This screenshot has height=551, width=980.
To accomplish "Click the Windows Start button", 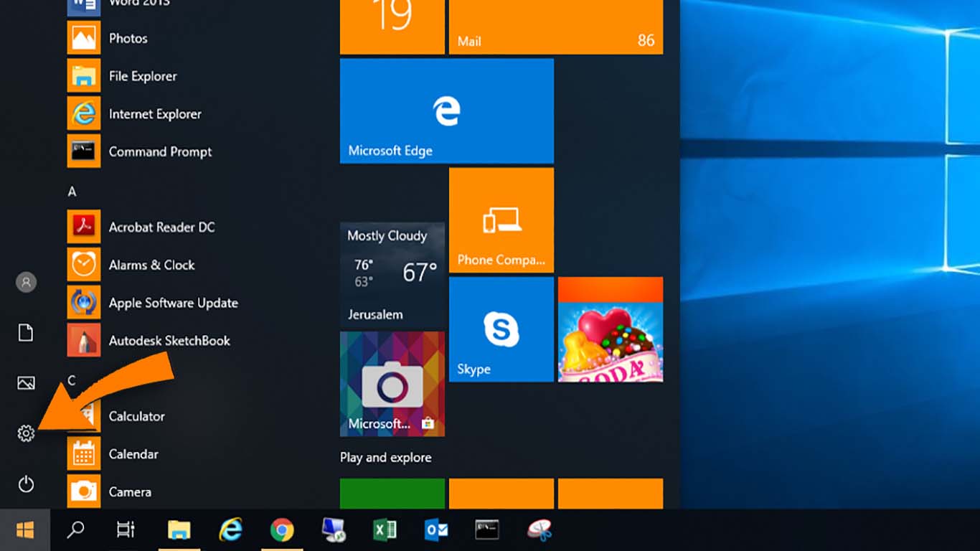I will [x=25, y=530].
